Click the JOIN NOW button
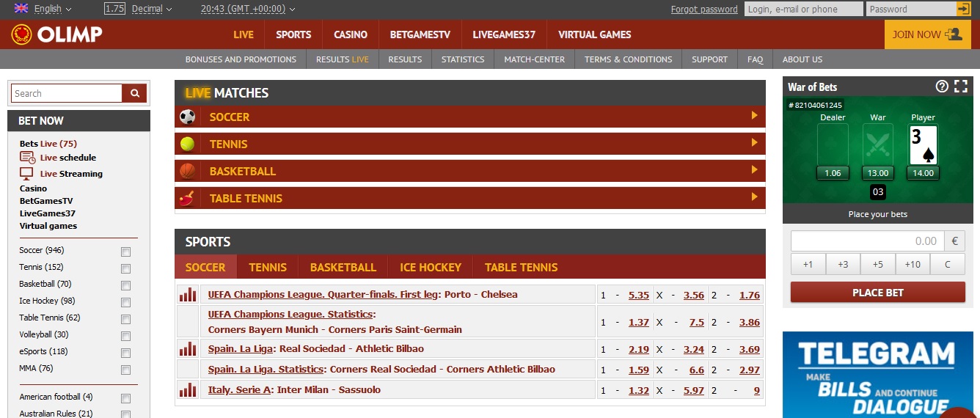The width and height of the screenshot is (980, 418). pyautogui.click(x=927, y=34)
